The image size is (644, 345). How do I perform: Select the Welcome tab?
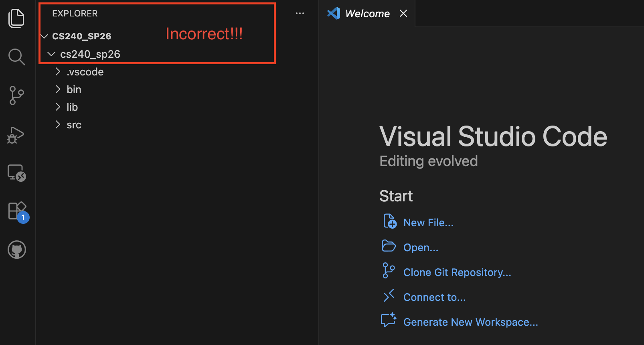pyautogui.click(x=367, y=14)
